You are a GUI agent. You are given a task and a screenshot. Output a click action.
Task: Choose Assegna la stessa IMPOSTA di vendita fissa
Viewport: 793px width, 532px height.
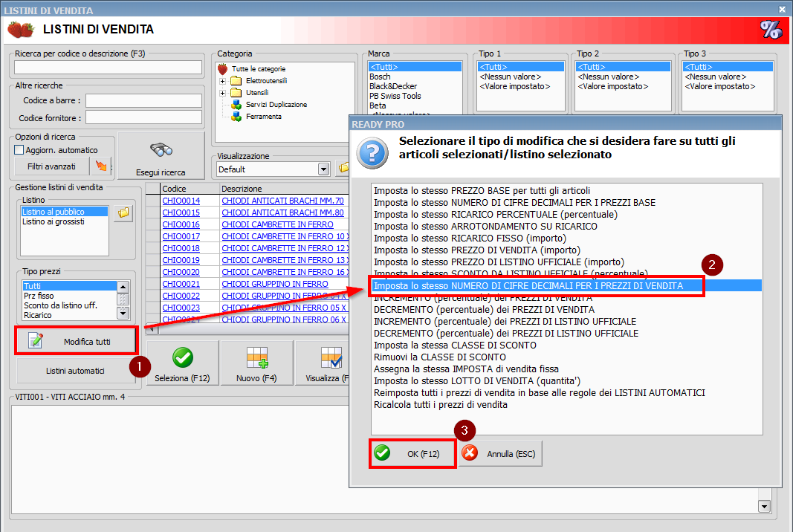466,369
